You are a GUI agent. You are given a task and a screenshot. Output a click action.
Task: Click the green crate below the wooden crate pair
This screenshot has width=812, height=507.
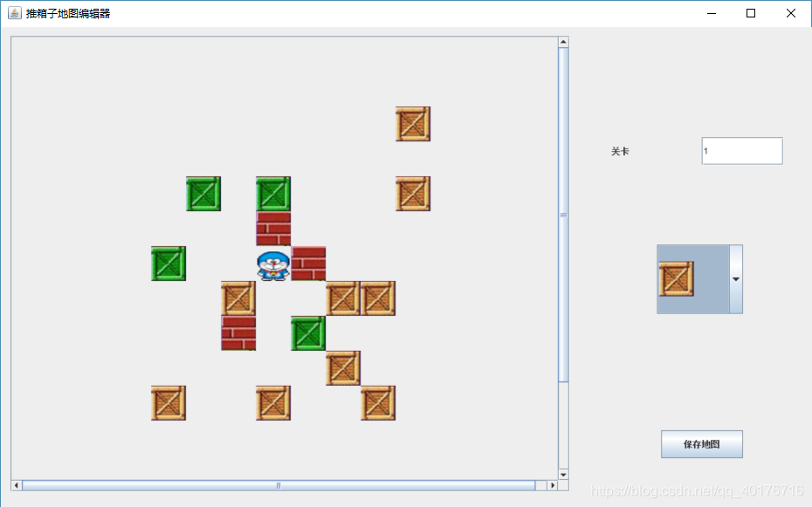click(x=308, y=333)
